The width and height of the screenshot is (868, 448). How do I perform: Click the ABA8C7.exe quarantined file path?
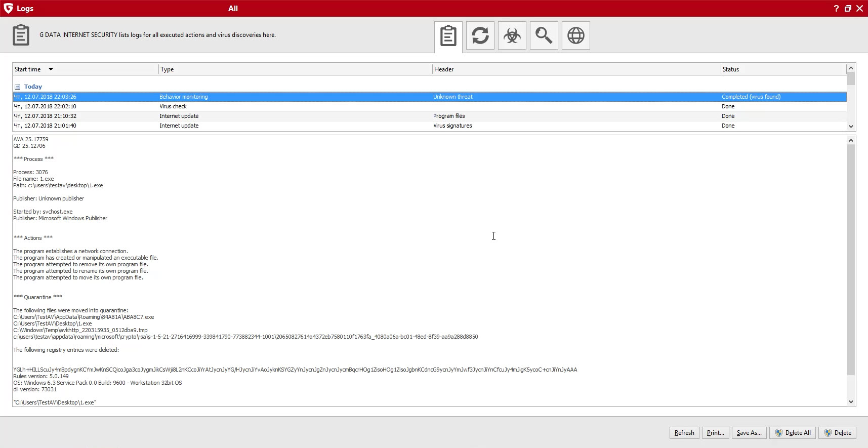point(84,317)
